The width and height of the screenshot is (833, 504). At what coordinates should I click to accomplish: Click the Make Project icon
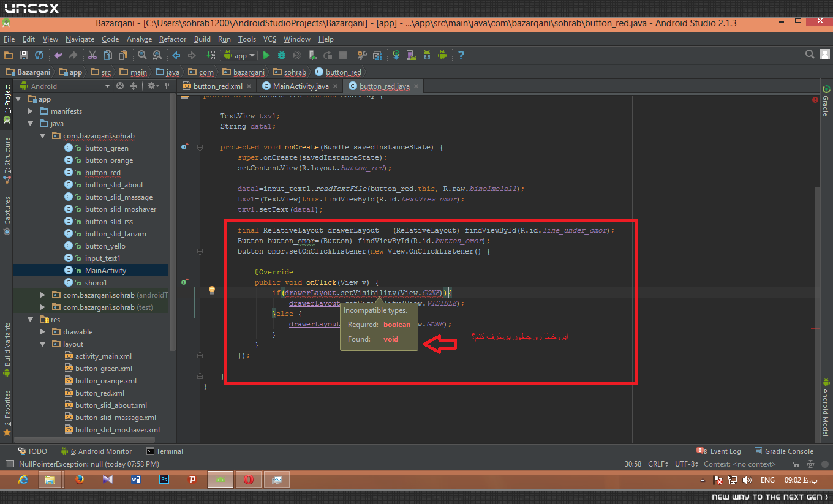[211, 55]
